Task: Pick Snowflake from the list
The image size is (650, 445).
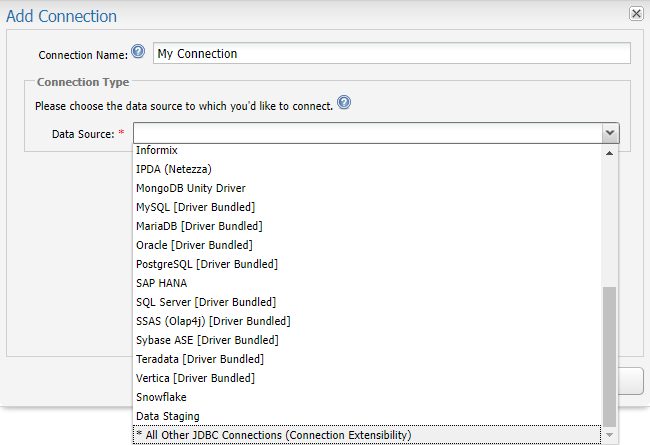Action: tap(367, 398)
